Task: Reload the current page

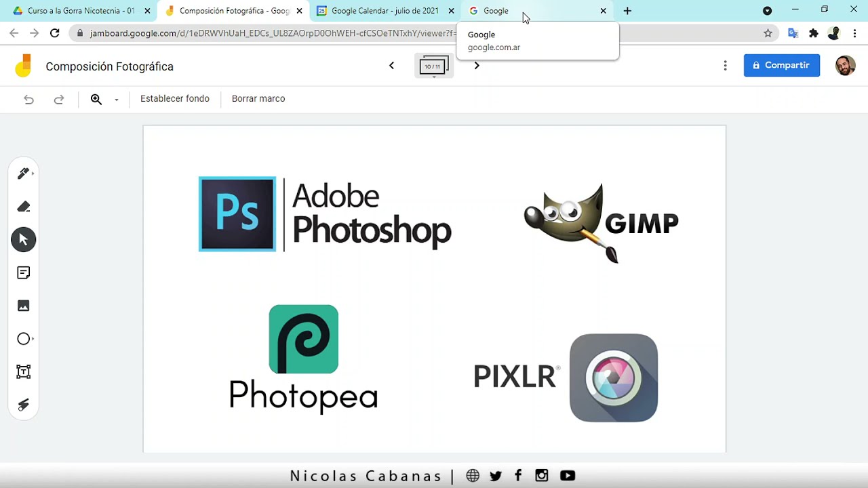Action: tap(55, 33)
